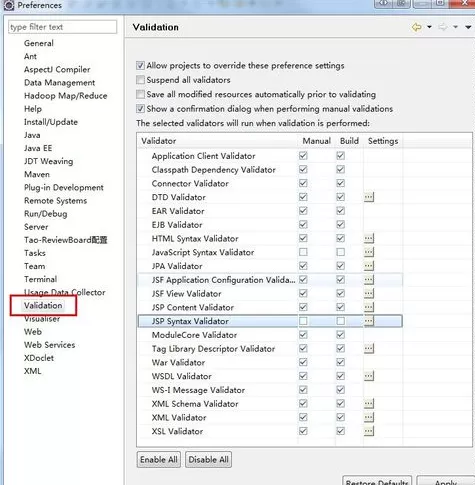Viewport: 475px width, 485px height.
Task: Select the Classpath Dependency Validator row
Action: click(270, 170)
